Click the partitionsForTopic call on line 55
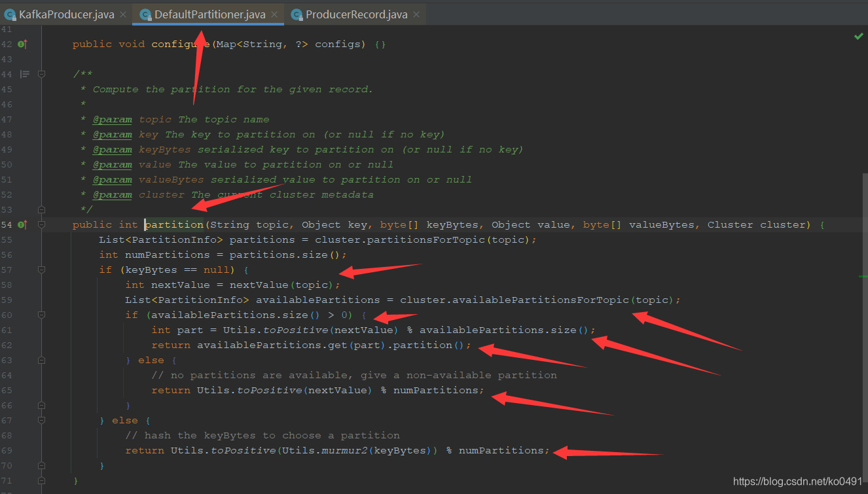Viewport: 868px width, 494px height. point(426,240)
